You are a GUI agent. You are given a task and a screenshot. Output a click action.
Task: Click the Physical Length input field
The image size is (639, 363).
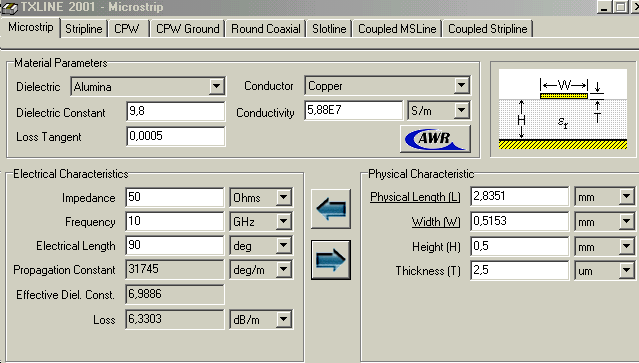520,197
